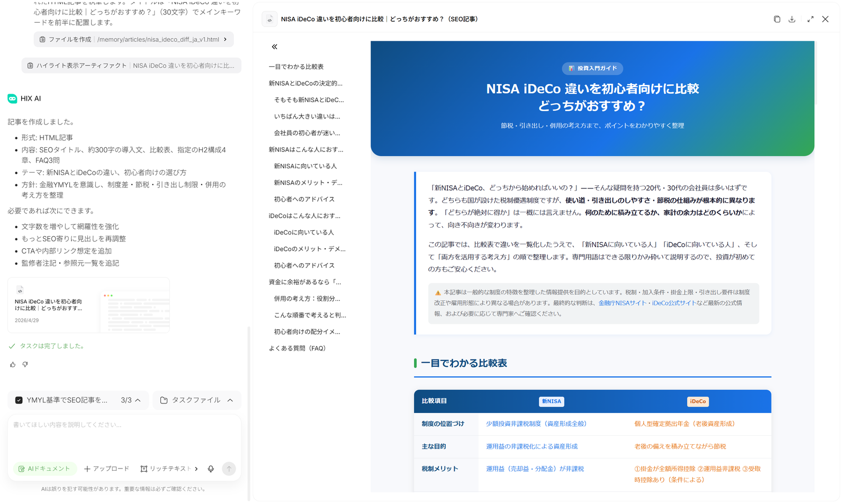Screen dimensions: 847x504
Task: Collapse the outline sidebar with the double chevron
Action: [x=274, y=47]
